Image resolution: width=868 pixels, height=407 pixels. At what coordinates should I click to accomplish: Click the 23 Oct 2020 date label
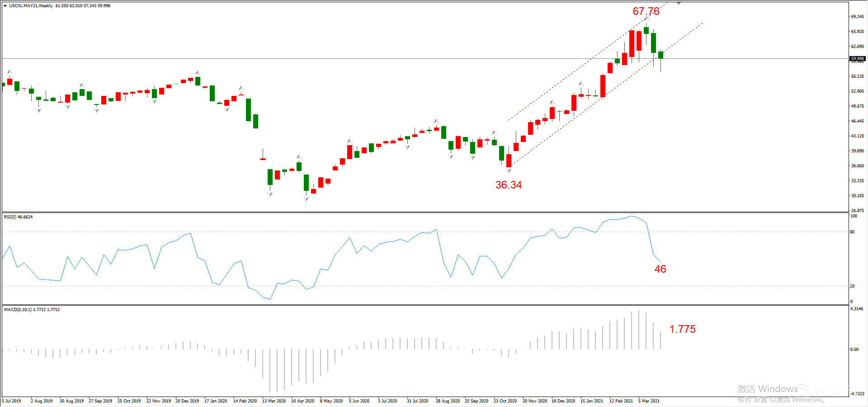point(505,401)
